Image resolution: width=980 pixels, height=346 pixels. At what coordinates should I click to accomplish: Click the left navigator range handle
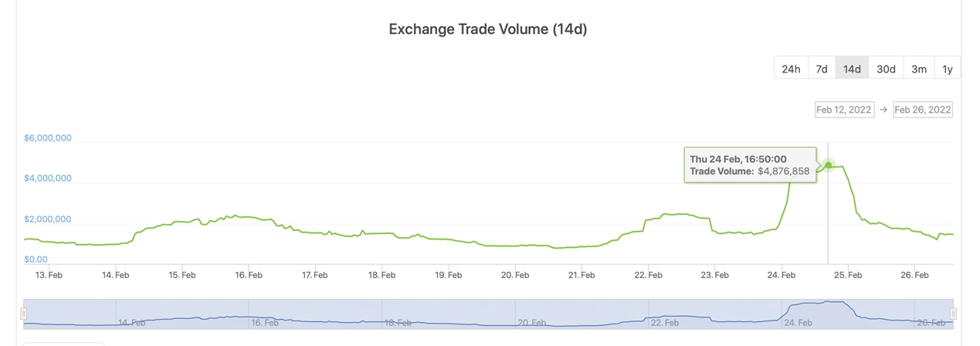tap(23, 314)
